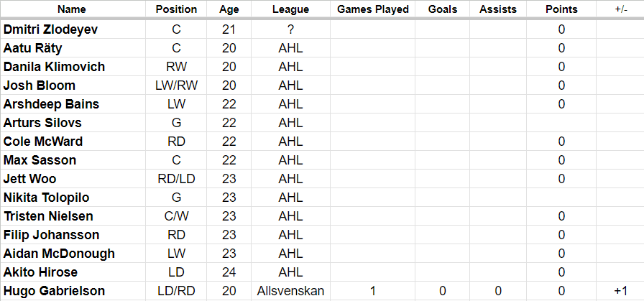
Task: Select the Position column header
Action: pyautogui.click(x=176, y=9)
